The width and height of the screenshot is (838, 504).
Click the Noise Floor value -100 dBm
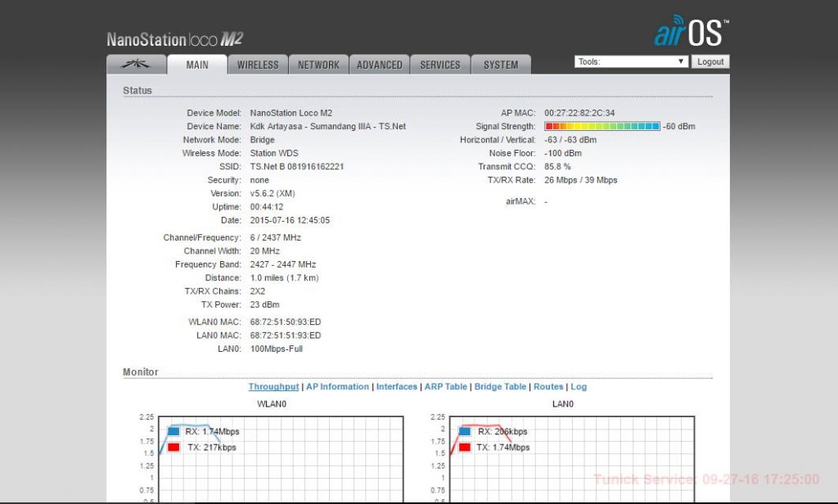(563, 153)
